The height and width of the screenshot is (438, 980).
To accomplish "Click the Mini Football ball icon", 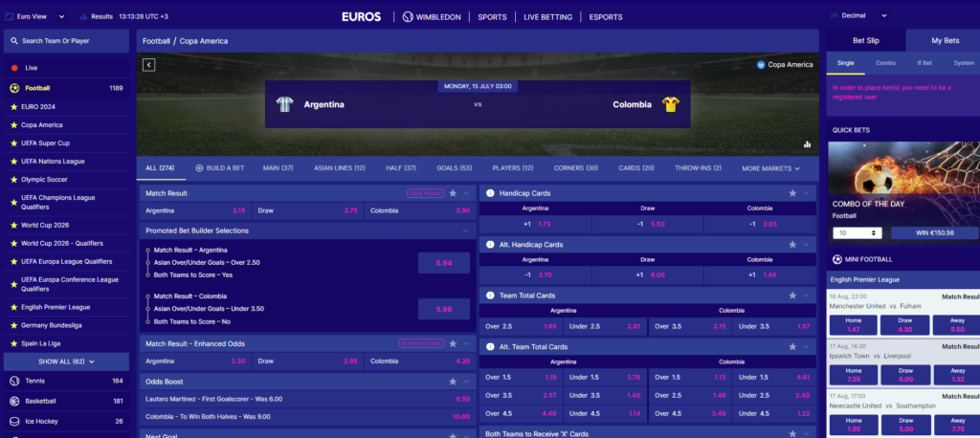I will [x=837, y=258].
